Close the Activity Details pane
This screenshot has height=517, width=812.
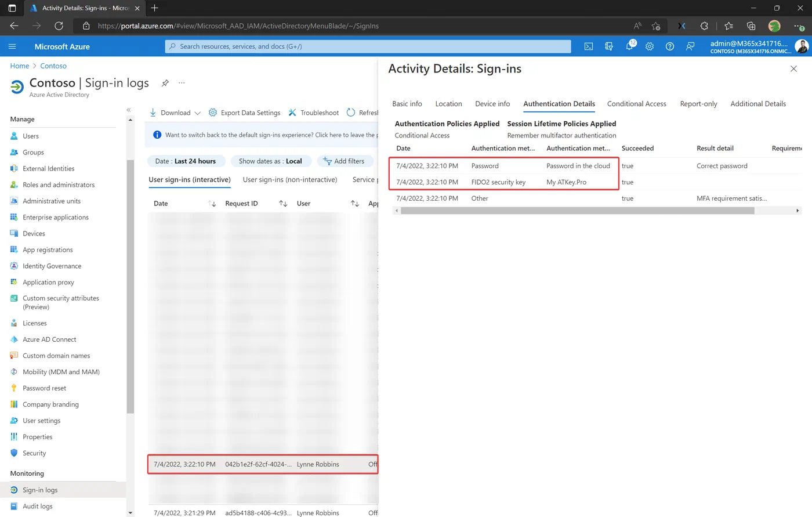[793, 68]
